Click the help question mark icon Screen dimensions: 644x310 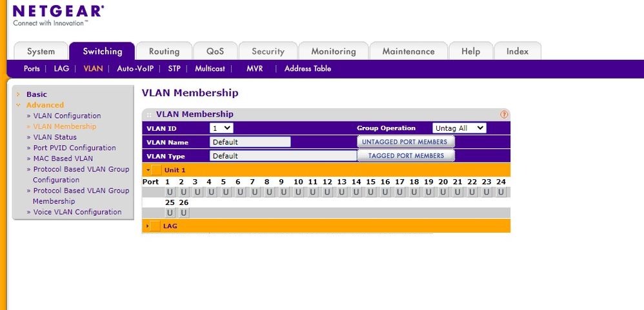(504, 114)
